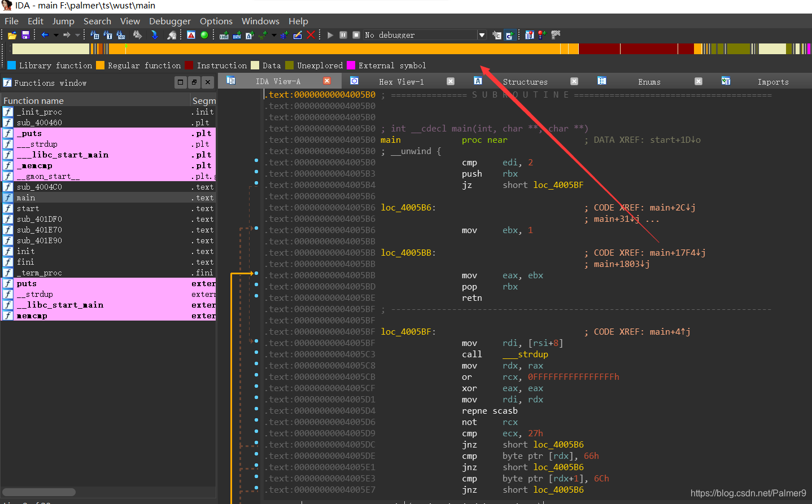Viewport: 812px width, 504px height.
Task: Click the Regular function orange legend swatch
Action: click(x=101, y=65)
